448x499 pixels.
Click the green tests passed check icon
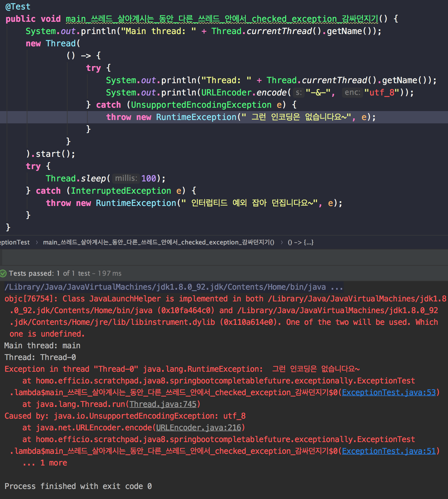(x=3, y=274)
